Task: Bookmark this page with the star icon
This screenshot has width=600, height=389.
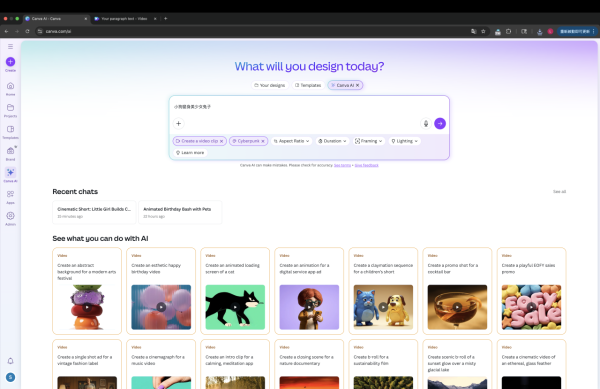Action: [483, 31]
